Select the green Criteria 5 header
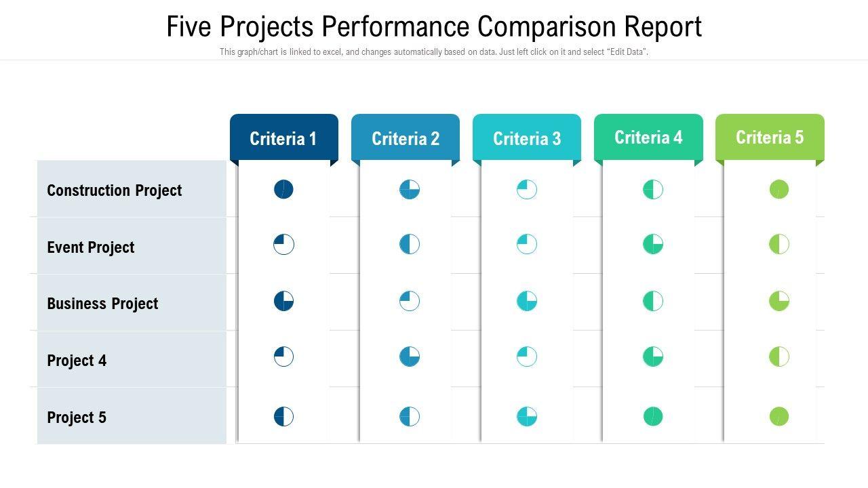 coord(770,138)
